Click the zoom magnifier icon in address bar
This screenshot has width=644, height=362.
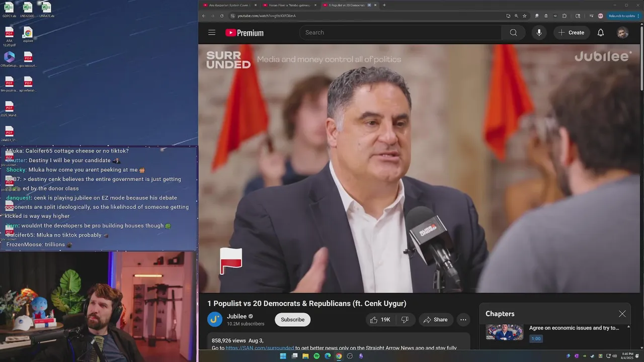pyautogui.click(x=516, y=16)
